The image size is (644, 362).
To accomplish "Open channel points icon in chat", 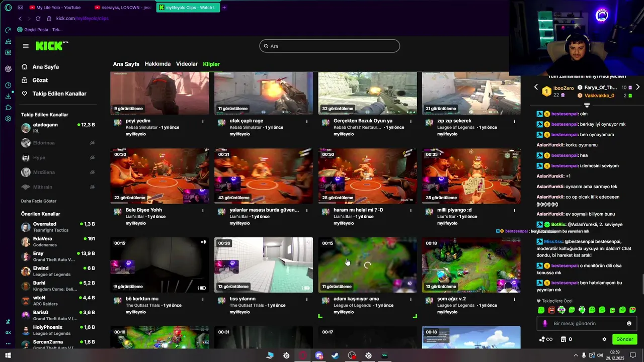I will pyautogui.click(x=546, y=339).
